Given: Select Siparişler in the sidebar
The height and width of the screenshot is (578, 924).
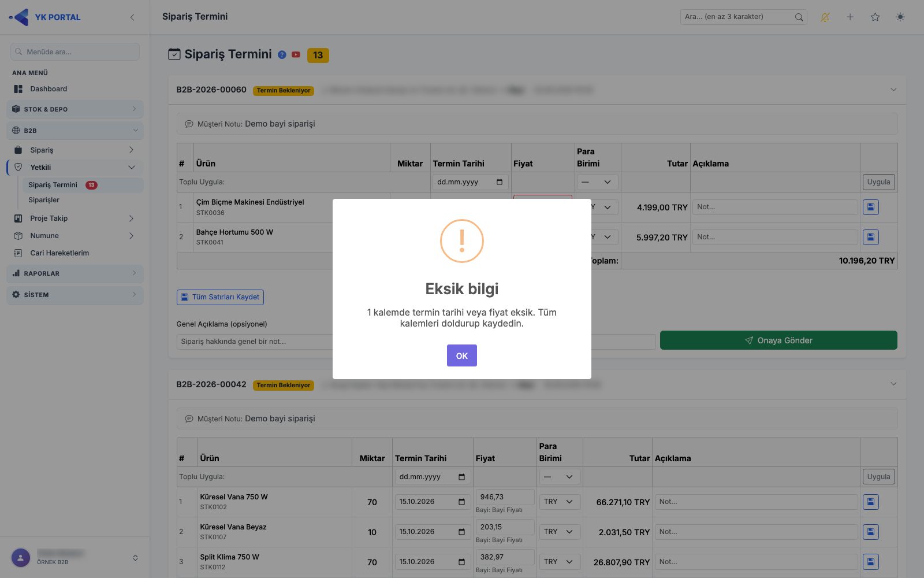Looking at the screenshot, I should pos(44,200).
